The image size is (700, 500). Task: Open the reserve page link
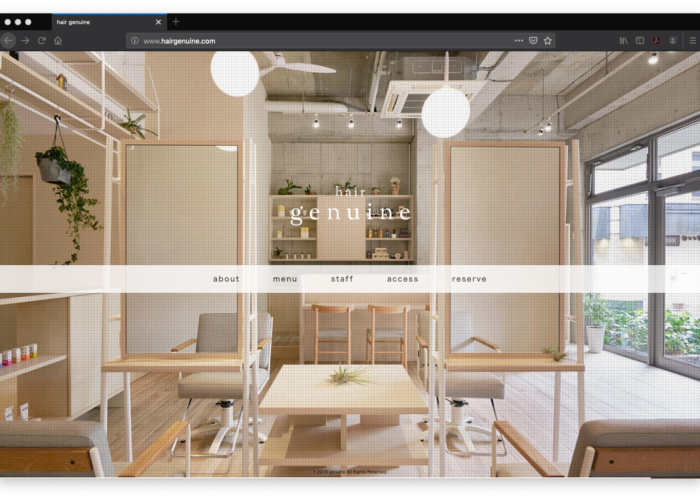click(x=469, y=279)
